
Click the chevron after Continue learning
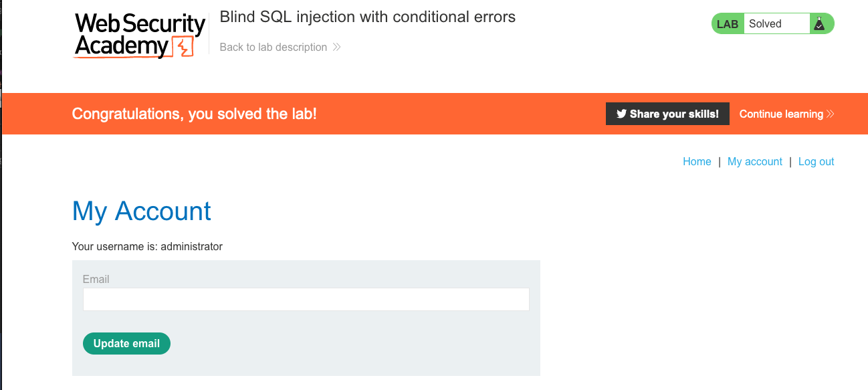pyautogui.click(x=831, y=114)
